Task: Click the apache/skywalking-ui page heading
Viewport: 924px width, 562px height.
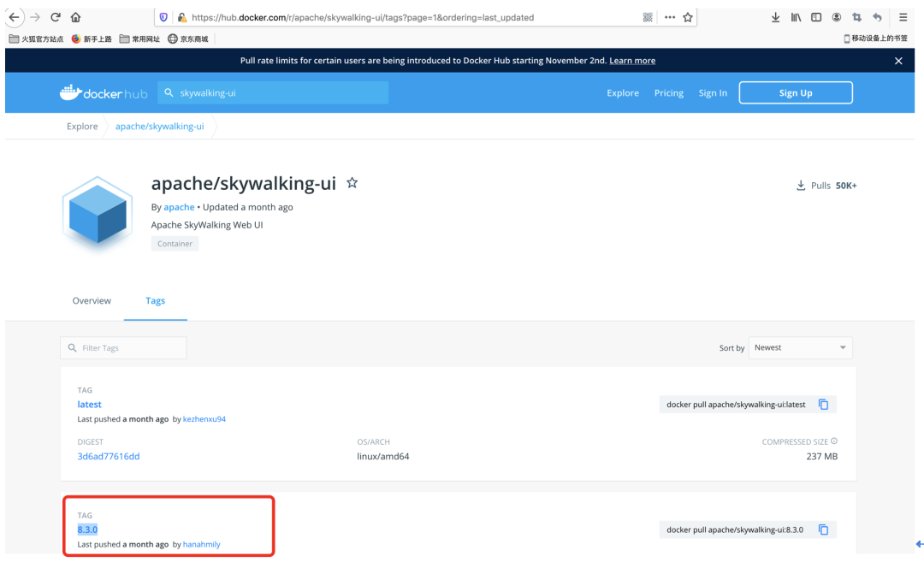Action: (243, 183)
